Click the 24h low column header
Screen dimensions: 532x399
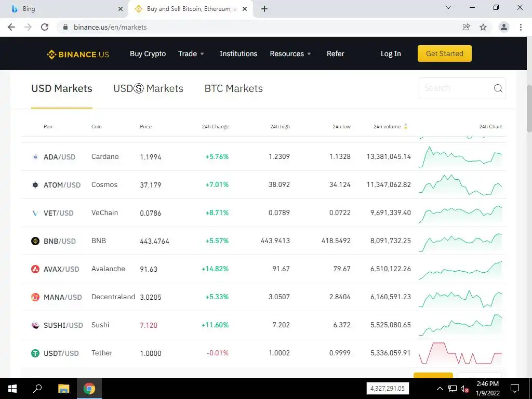click(341, 127)
